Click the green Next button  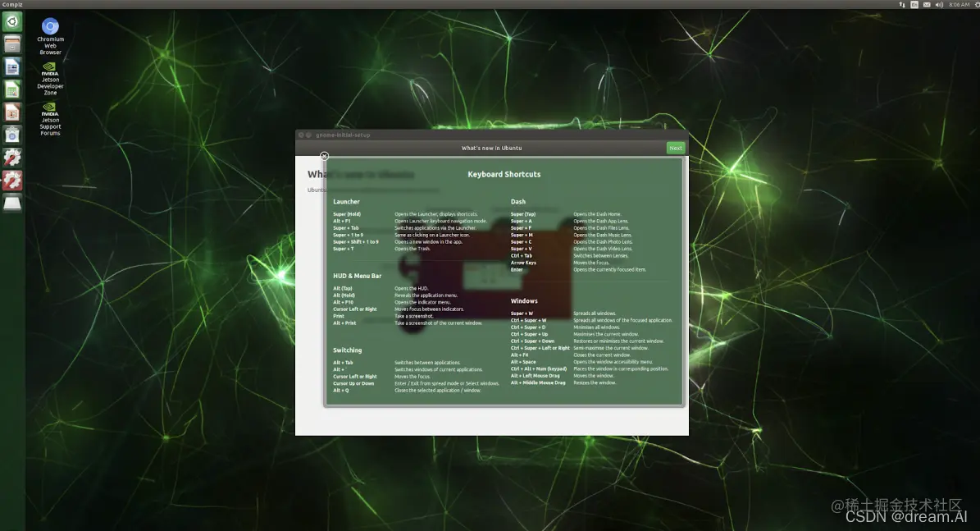point(676,149)
